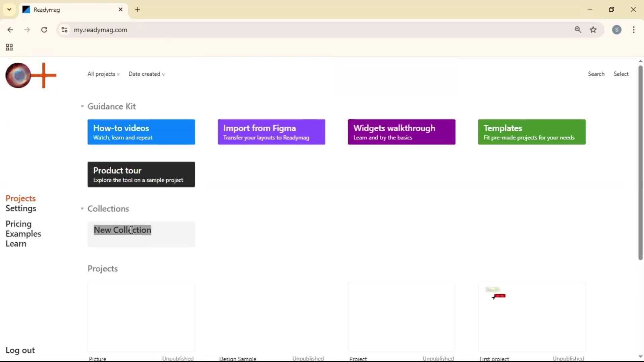
Task: Collapse the Collections section
Action: tap(82, 208)
